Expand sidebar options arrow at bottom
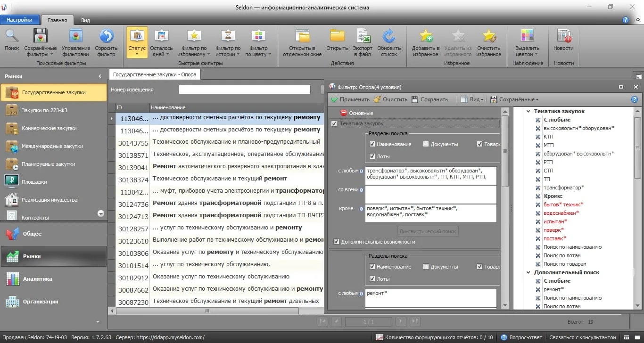The image size is (644, 343). (98, 322)
